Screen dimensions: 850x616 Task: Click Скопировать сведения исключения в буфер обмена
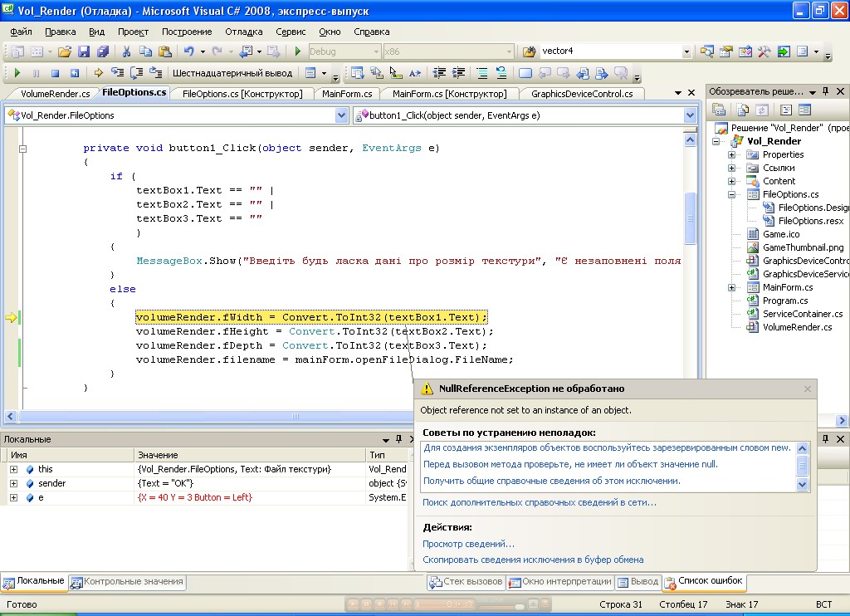point(532,560)
